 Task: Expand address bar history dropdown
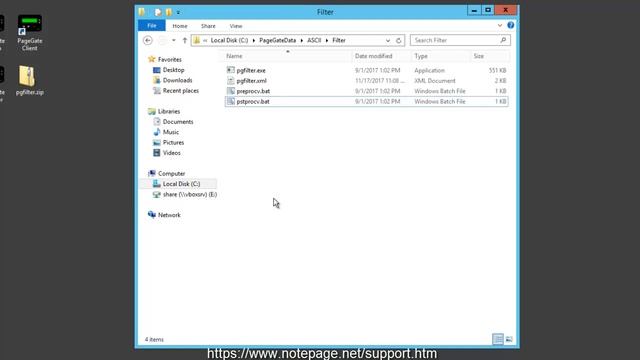click(388, 40)
